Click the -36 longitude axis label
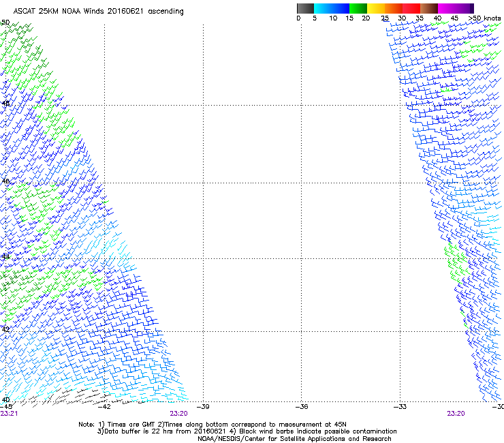Viewport: 504px width, 443px height. tap(302, 407)
